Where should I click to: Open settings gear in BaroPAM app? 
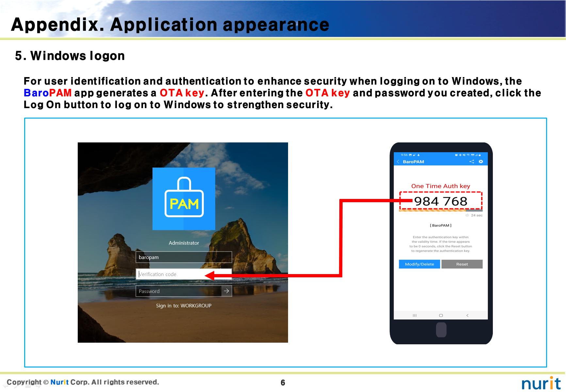(x=481, y=162)
